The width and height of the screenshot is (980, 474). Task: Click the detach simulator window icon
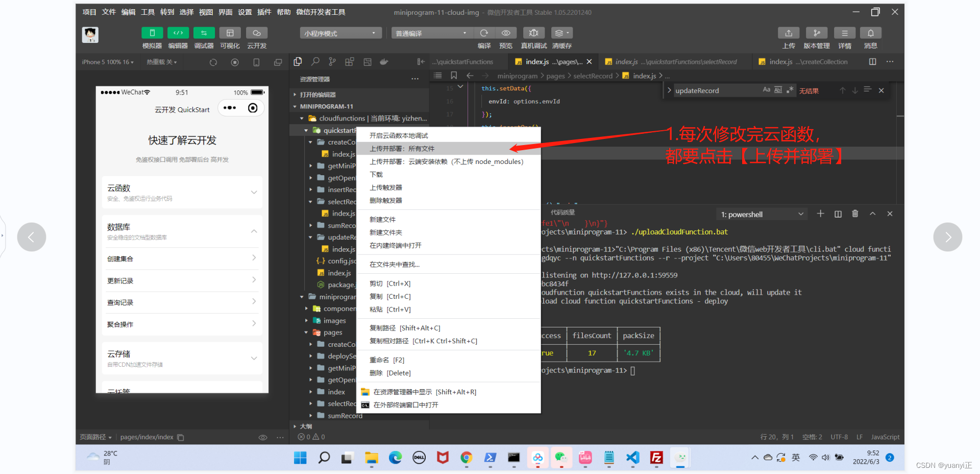278,62
